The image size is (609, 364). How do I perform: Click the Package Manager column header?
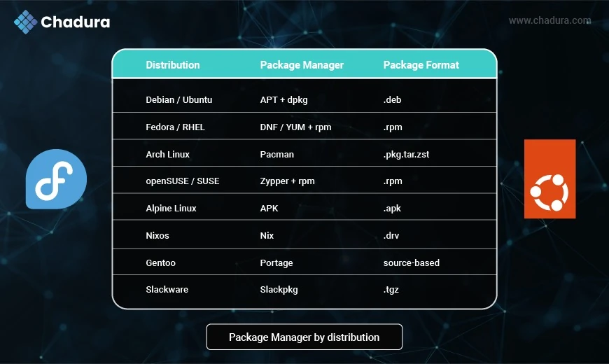302,65
